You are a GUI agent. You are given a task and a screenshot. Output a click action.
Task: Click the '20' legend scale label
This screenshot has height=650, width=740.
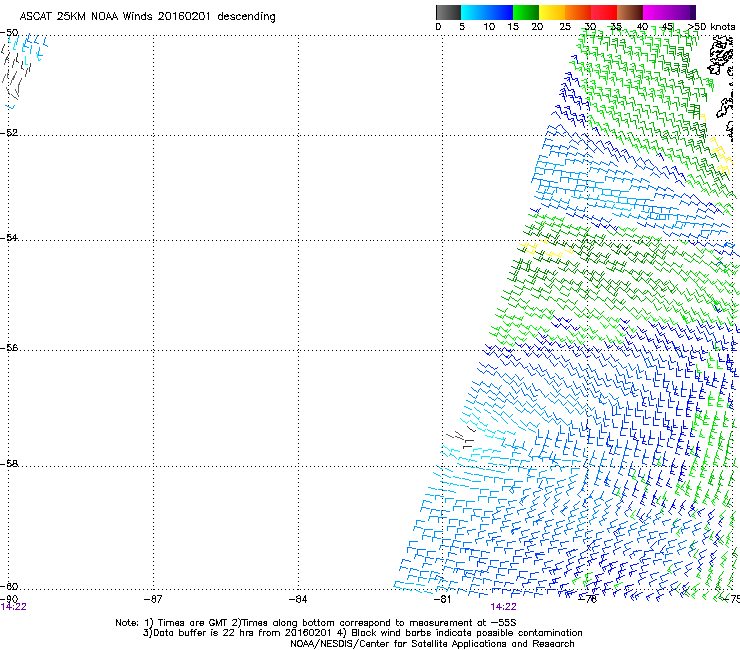pos(537,27)
